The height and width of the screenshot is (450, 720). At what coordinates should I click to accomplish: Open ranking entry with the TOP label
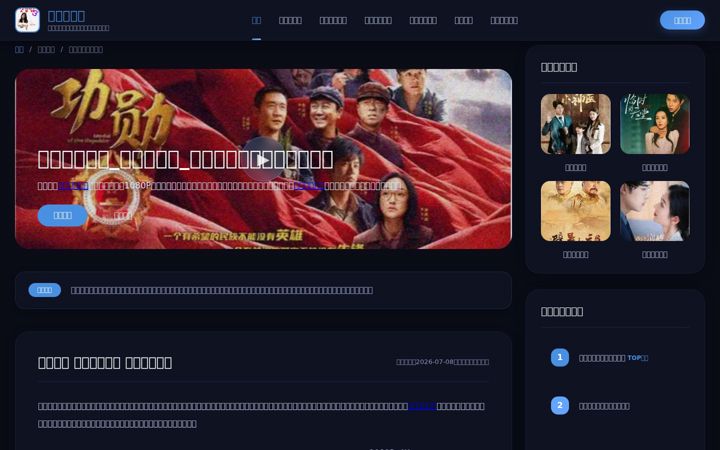click(613, 358)
